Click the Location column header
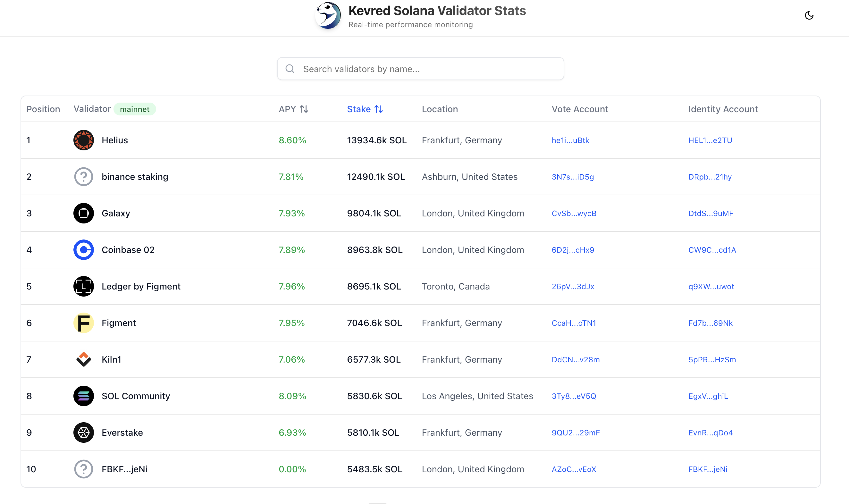849x504 pixels. [440, 109]
